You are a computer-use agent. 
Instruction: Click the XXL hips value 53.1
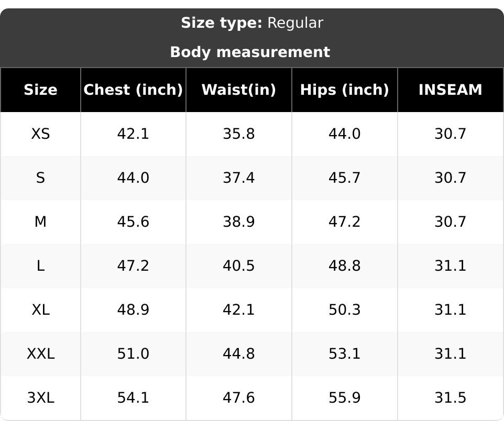pyautogui.click(x=345, y=354)
